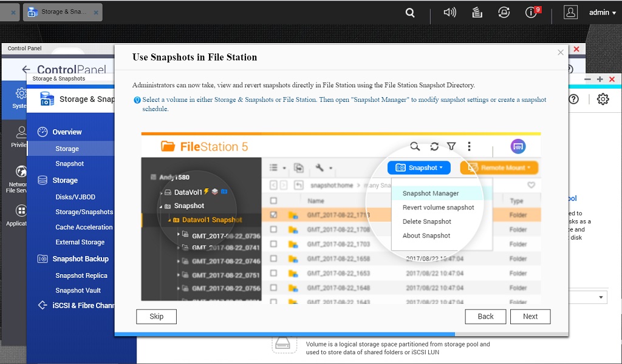Open Privilege icon in Control Panel sidebar
Viewport: 622px width, 364px height.
[20, 132]
